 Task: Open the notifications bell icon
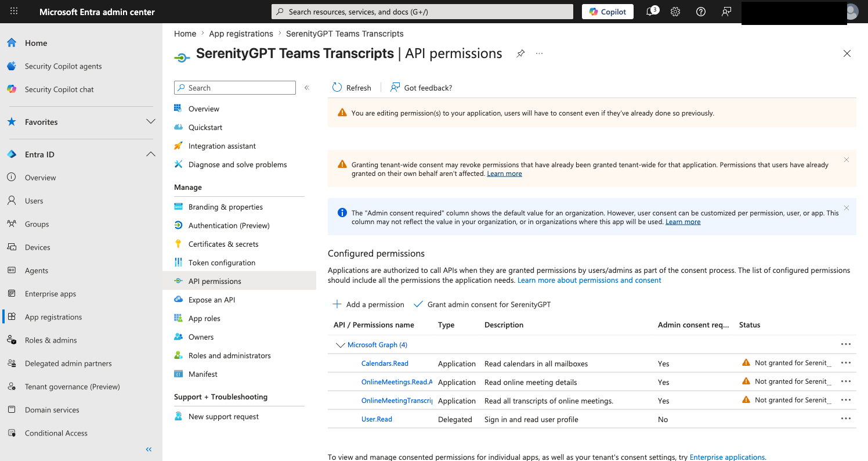650,12
